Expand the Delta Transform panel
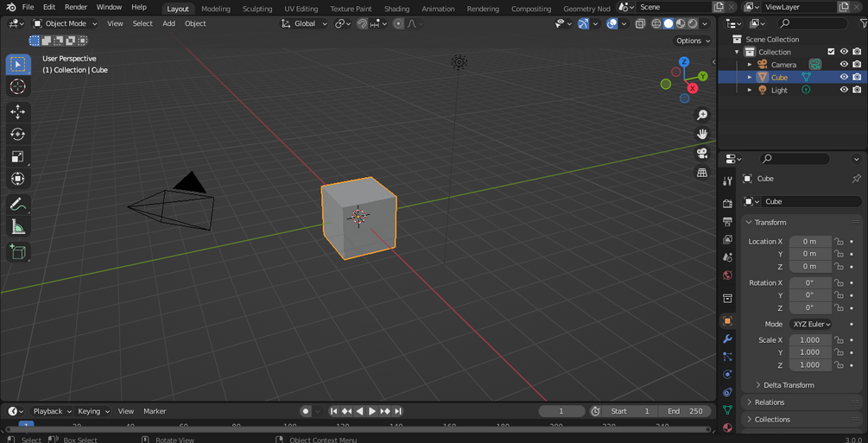This screenshot has width=868, height=443. [x=789, y=385]
